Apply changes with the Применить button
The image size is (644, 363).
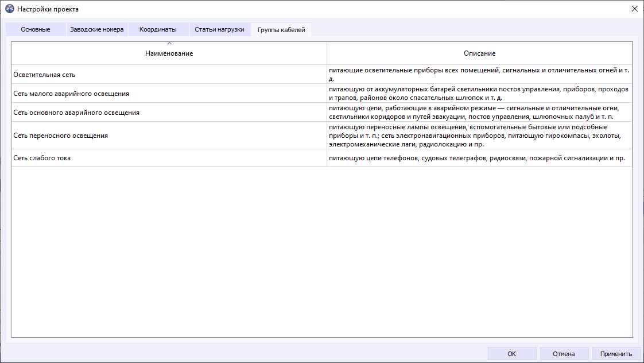615,353
